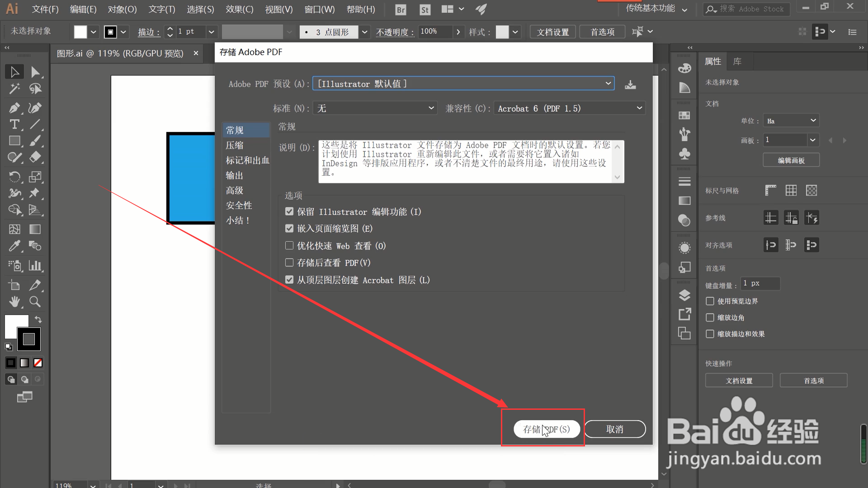Viewport: 868px width, 488px height.
Task: Open stroke weight dropdown
Action: click(211, 32)
